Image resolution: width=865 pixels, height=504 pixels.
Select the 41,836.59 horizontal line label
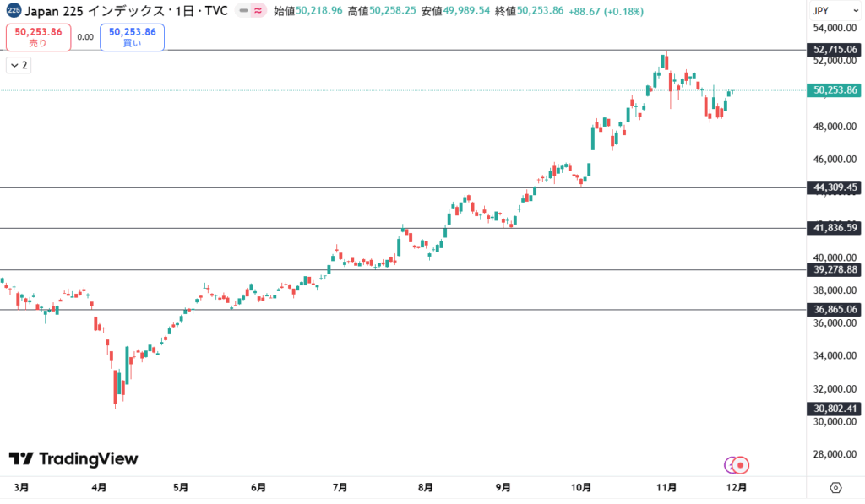(835, 228)
